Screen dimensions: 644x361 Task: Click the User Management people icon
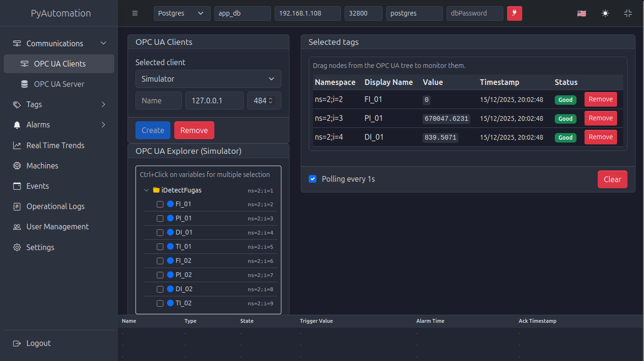[17, 227]
